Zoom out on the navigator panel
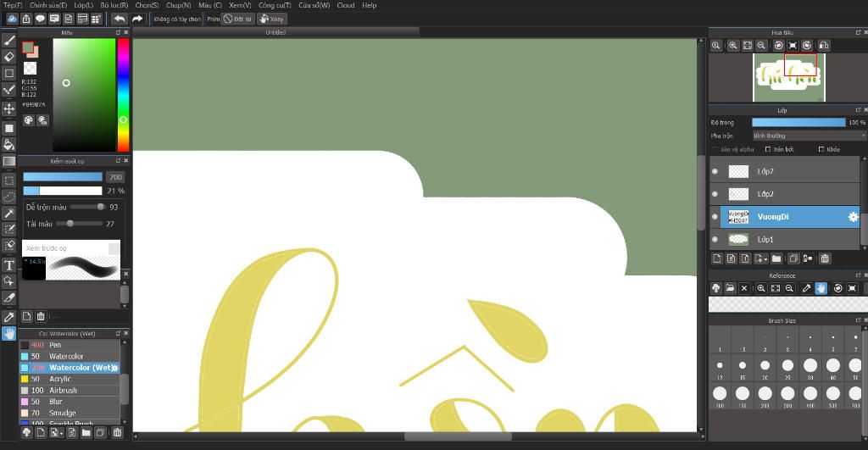 pyautogui.click(x=761, y=46)
